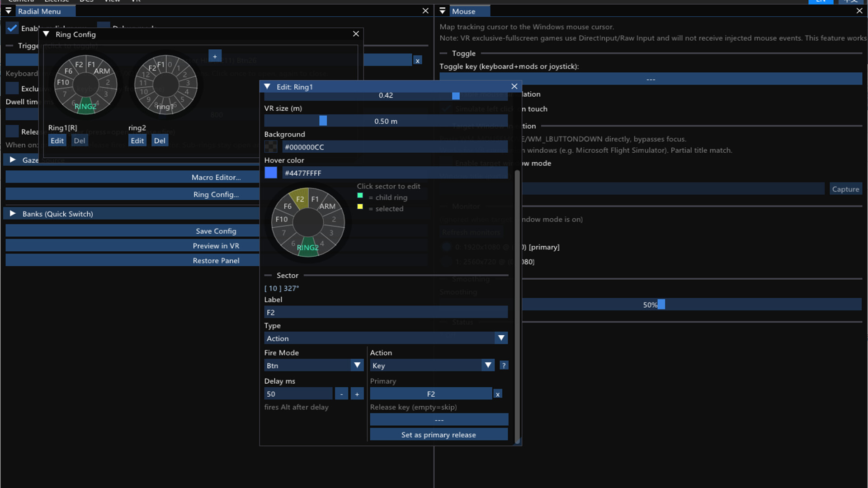
Task: Select the F10 sector in Edit Ring1 preview
Action: coord(281,219)
